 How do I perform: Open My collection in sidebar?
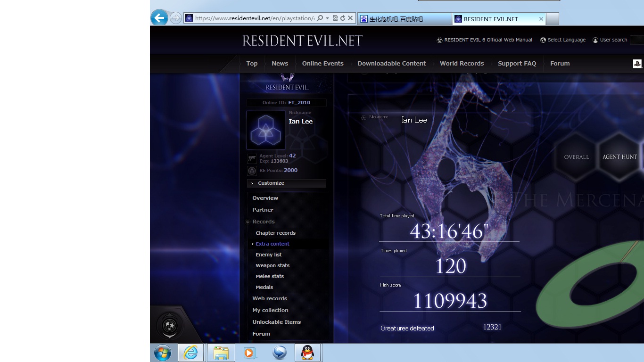point(270,311)
